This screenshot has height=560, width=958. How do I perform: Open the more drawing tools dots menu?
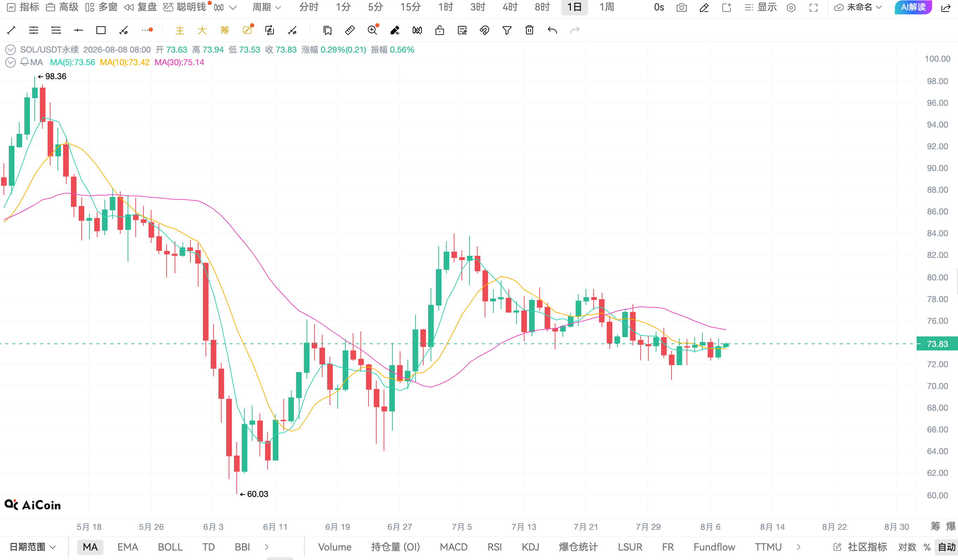coord(147,30)
